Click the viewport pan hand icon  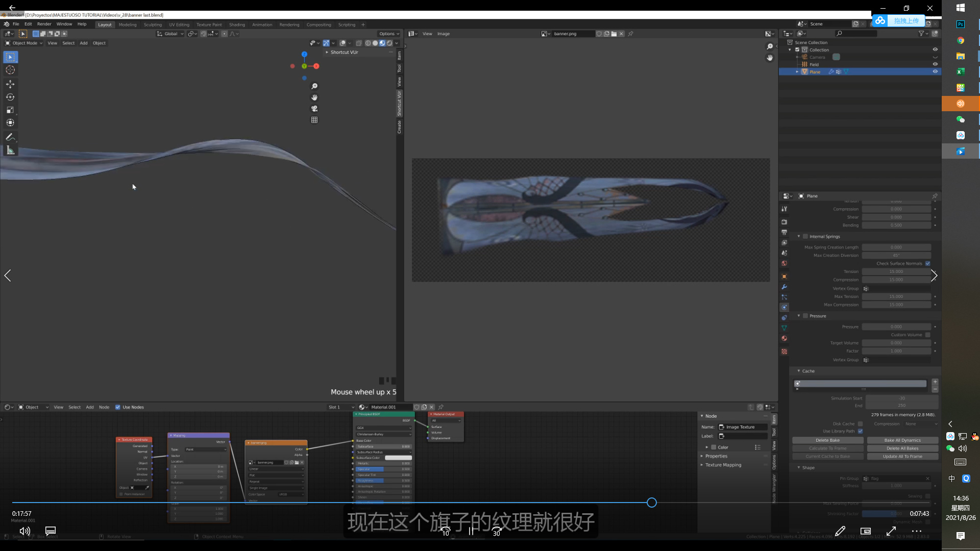click(314, 97)
